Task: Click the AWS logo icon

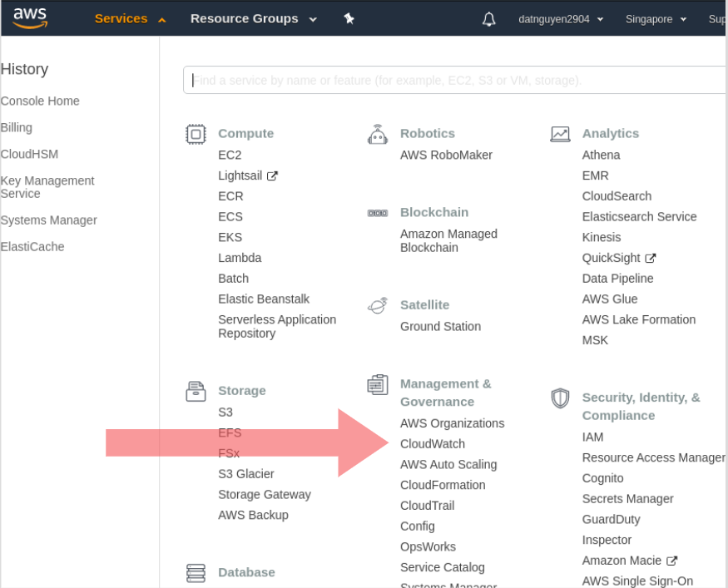Action: point(30,17)
